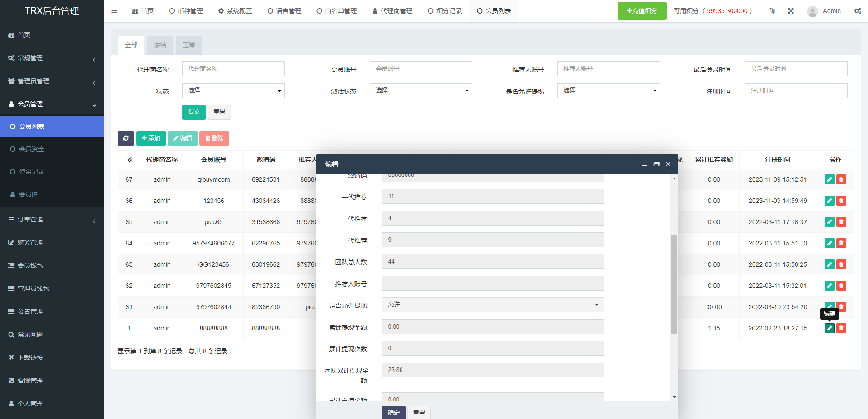The width and height of the screenshot is (868, 419).
Task: Click the fullscreen icon in top bar
Action: tap(791, 11)
